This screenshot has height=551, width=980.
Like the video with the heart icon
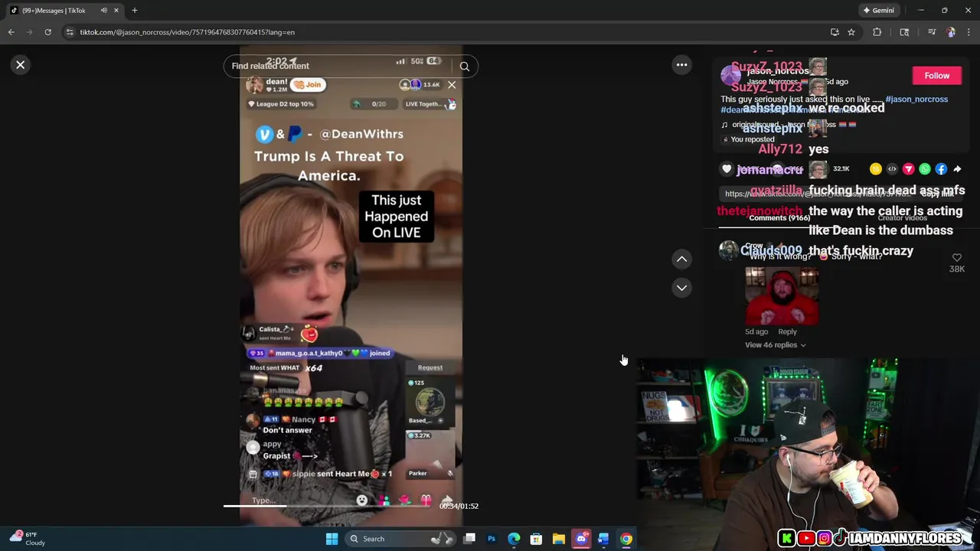coord(727,169)
